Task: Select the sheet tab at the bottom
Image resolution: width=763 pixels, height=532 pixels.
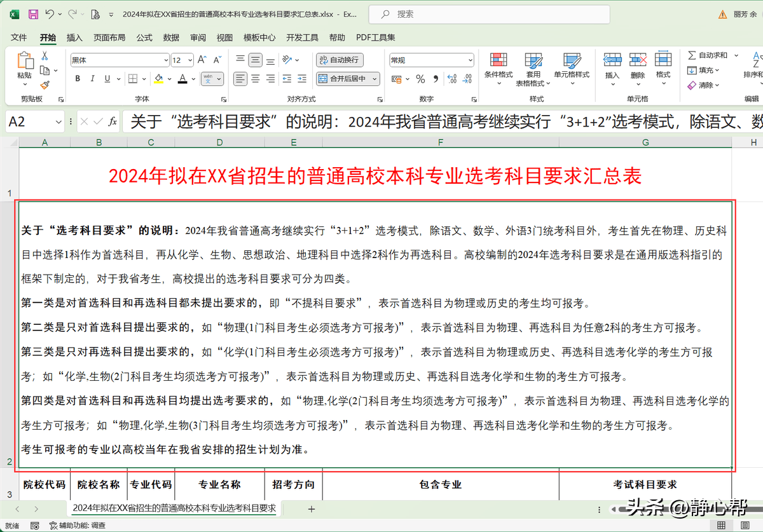Action: pos(174,508)
